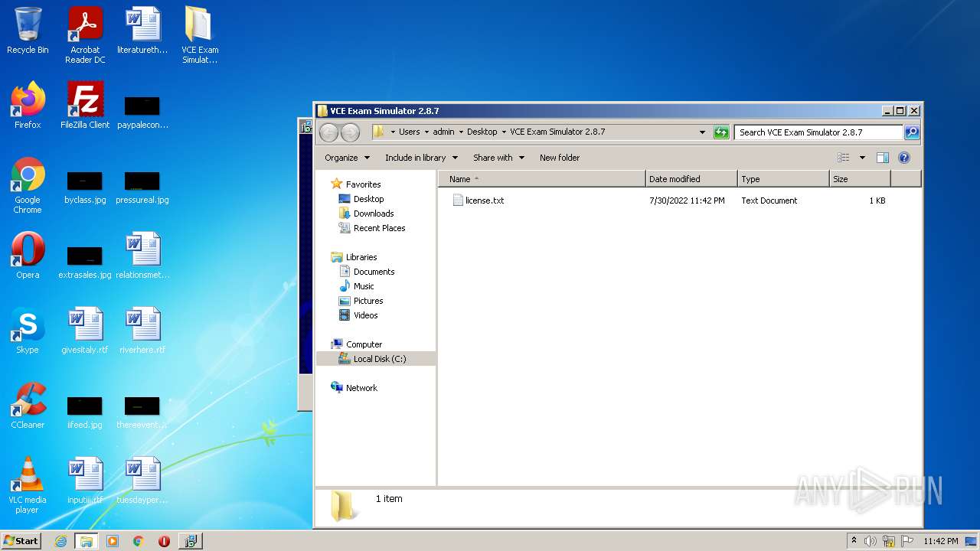The height and width of the screenshot is (551, 980).
Task: Click Chrome icon in taskbar
Action: tap(139, 541)
